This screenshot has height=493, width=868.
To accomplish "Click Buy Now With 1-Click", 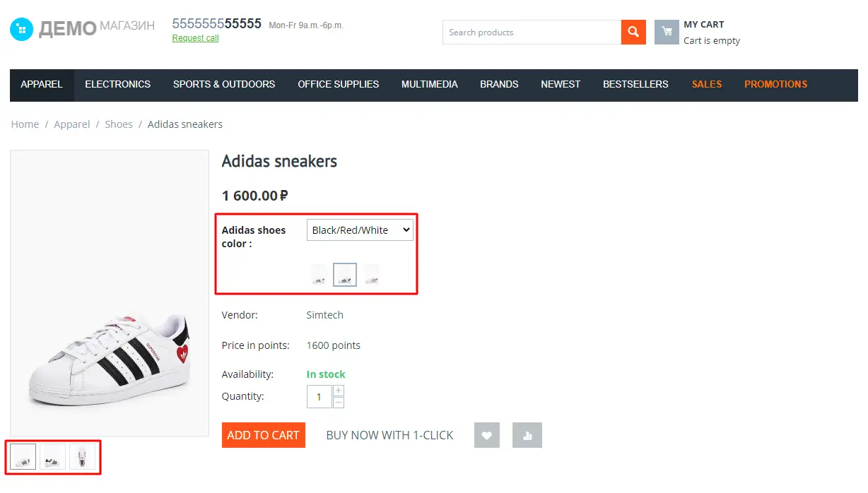I will pyautogui.click(x=389, y=435).
